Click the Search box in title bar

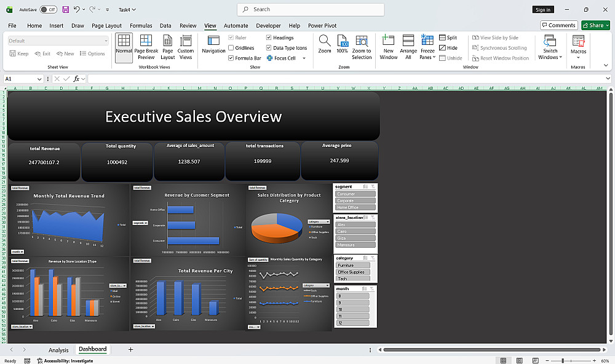311,9
